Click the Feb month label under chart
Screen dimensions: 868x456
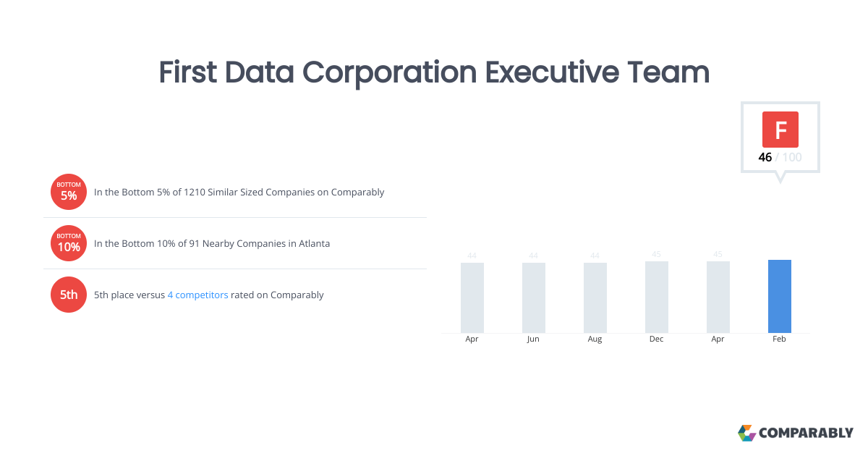coord(779,339)
